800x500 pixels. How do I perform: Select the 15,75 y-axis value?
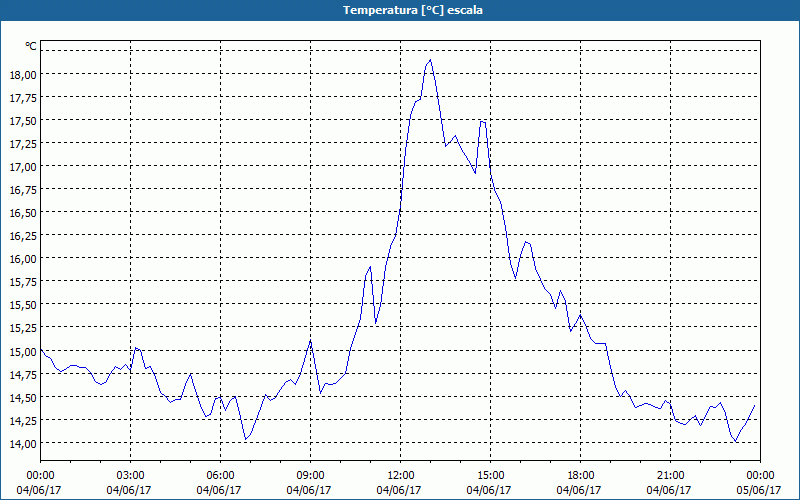click(x=23, y=282)
